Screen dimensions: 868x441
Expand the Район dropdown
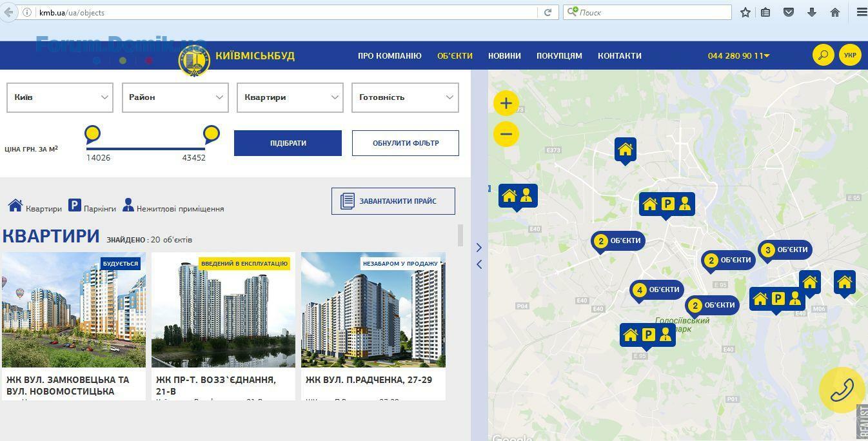[175, 97]
